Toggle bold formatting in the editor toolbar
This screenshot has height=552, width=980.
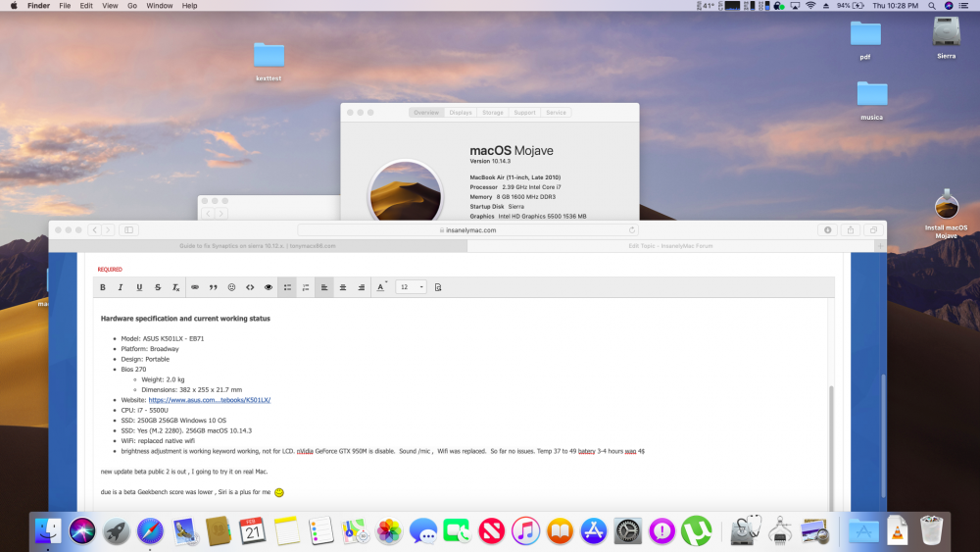(x=103, y=287)
